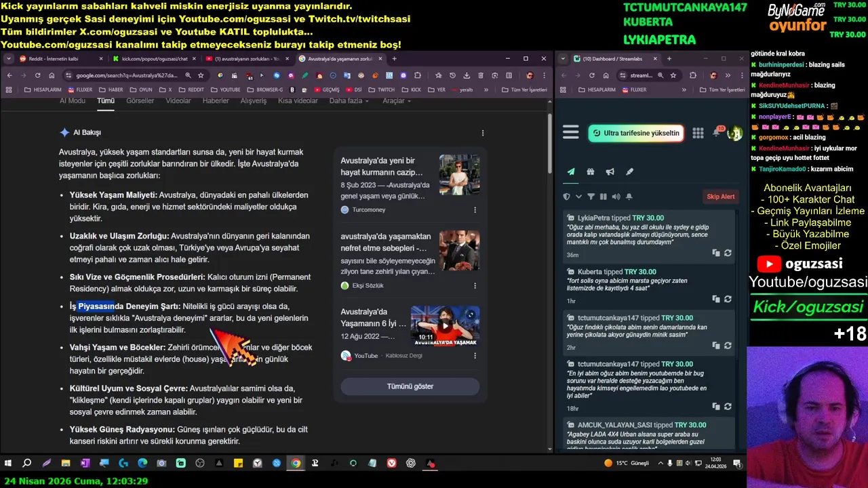Open Streamlabs hamburger menu
The image size is (868, 488).
click(570, 133)
